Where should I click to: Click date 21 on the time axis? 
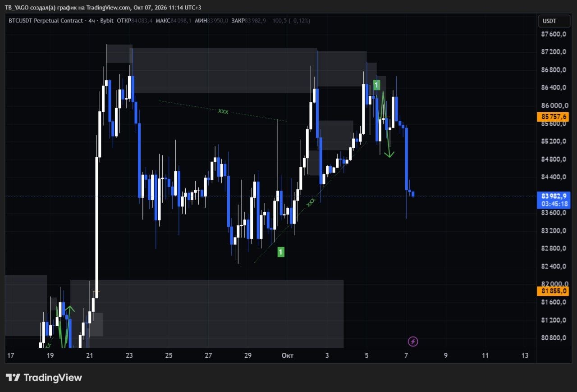pyautogui.click(x=90, y=356)
